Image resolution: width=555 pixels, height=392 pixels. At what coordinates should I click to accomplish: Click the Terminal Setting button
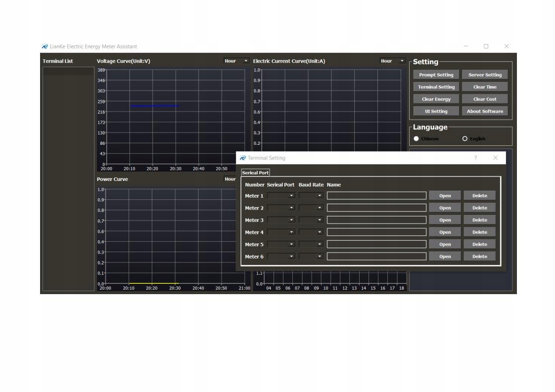coord(436,87)
